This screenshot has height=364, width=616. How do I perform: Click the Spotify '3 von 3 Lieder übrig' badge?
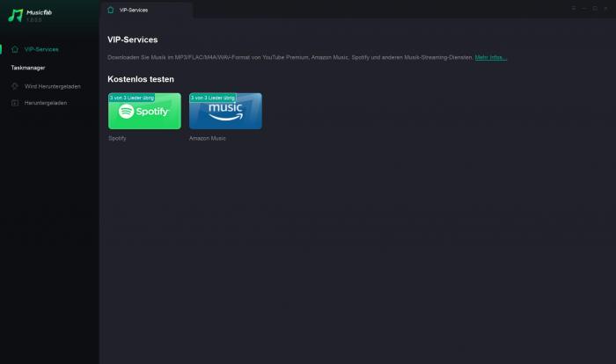click(132, 98)
